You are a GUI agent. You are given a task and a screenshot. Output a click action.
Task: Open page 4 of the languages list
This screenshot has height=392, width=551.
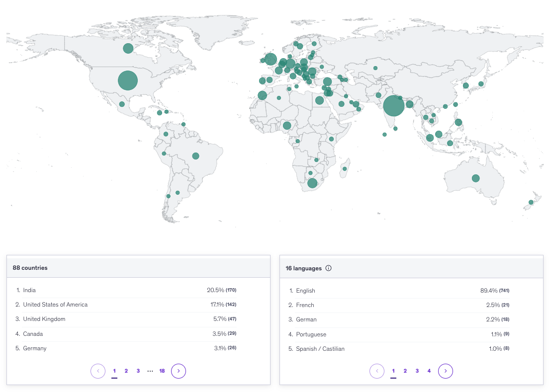[429, 371]
